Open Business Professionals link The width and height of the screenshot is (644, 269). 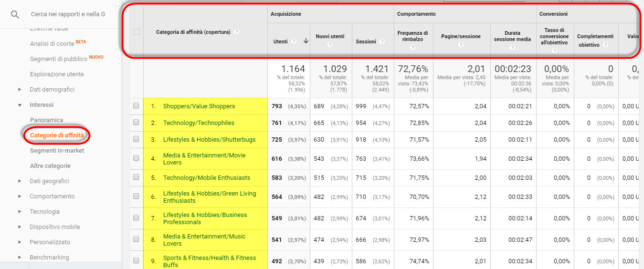coord(205,218)
